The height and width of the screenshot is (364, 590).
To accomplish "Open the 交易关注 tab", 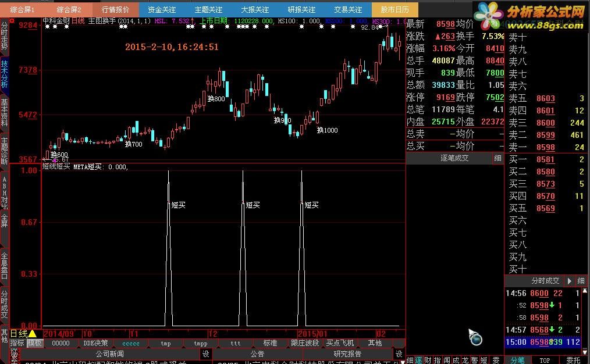I will click(x=348, y=9).
